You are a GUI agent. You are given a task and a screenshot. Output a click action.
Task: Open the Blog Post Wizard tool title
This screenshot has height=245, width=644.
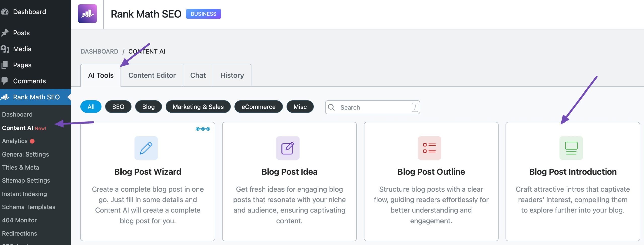(148, 172)
